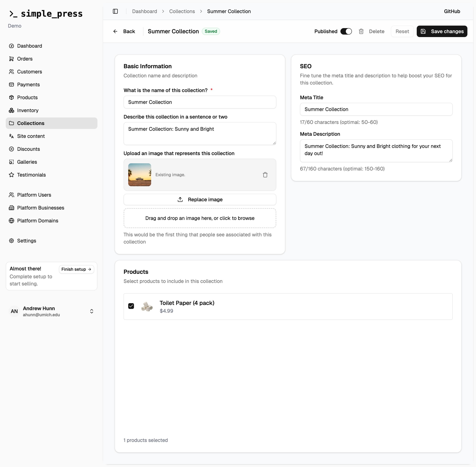Click the Products box icon

click(x=11, y=97)
